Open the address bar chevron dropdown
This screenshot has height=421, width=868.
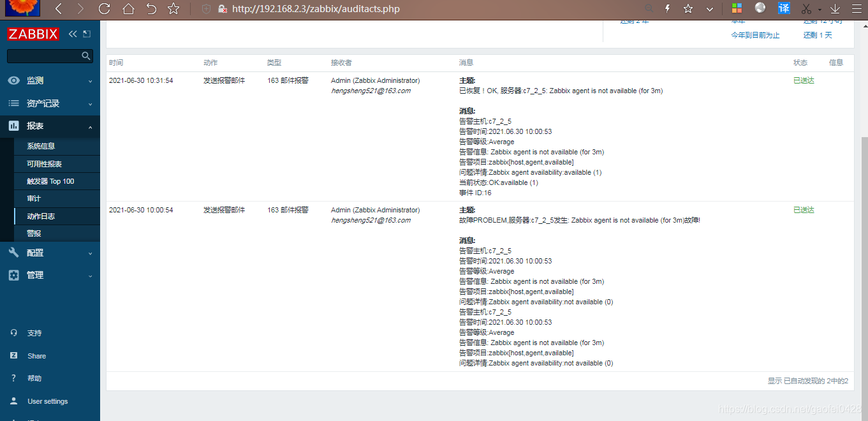tap(709, 9)
